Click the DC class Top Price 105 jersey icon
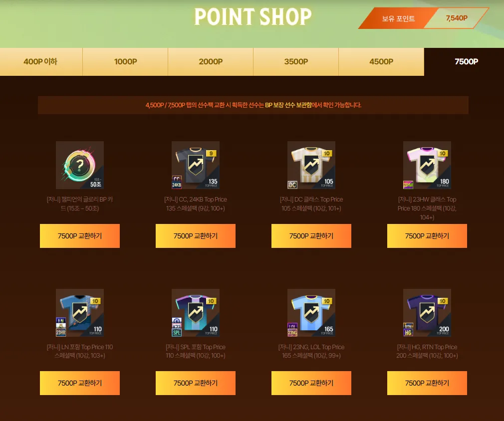Screen dimensions: 504x421 tap(311, 165)
